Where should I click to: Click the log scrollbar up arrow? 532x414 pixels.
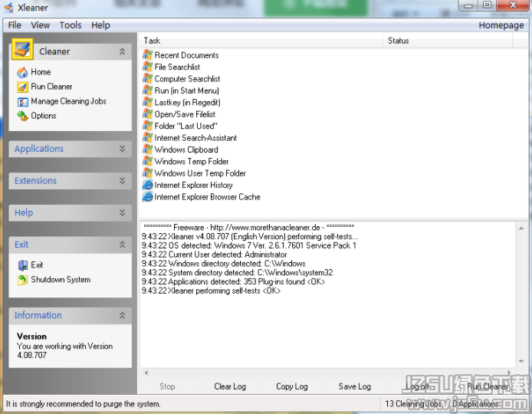coord(521,228)
